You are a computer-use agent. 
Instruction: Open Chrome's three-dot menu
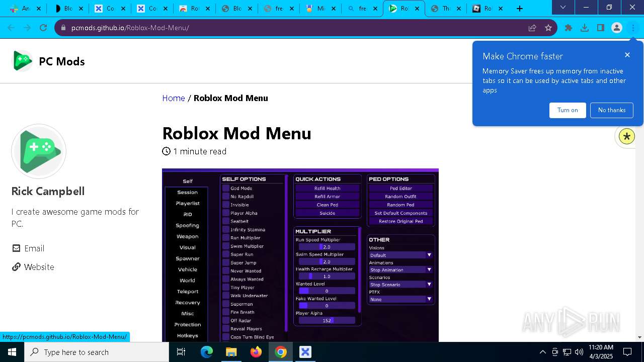tap(633, 28)
